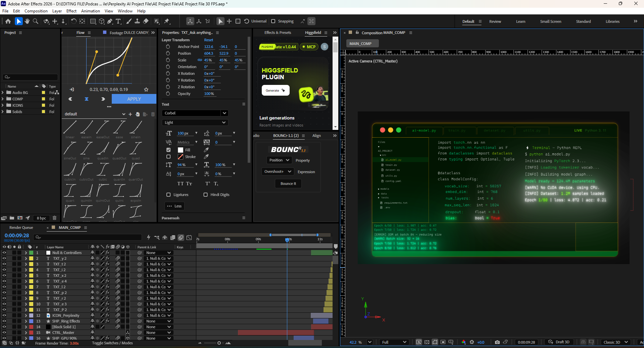This screenshot has width=644, height=348.
Task: Toggle visibility of SHP_Ring Effects layer
Action: 4,321
